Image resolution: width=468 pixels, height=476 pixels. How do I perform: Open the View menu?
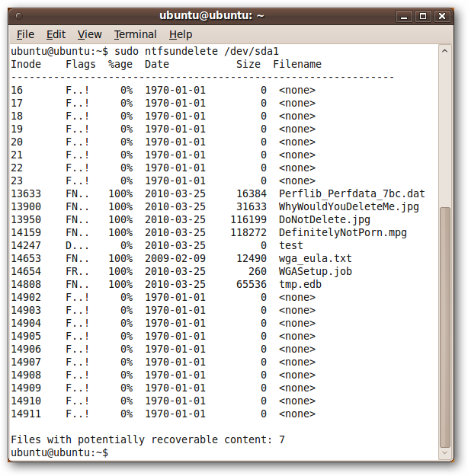tap(89, 34)
